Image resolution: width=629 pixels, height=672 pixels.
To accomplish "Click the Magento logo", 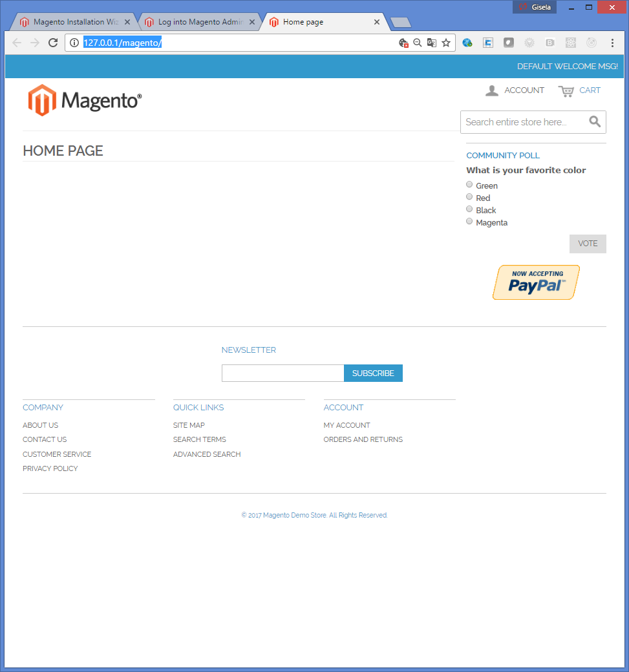I will 85,100.
